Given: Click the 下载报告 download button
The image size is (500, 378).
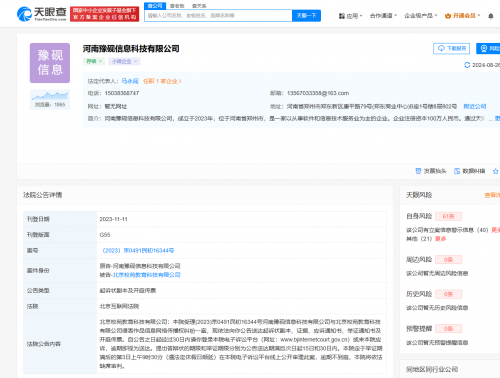Looking at the screenshot, I should [x=451, y=48].
